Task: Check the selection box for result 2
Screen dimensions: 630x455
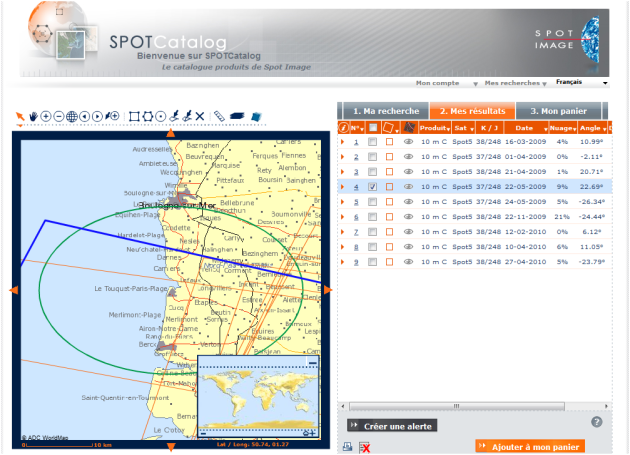Action: coord(372,156)
